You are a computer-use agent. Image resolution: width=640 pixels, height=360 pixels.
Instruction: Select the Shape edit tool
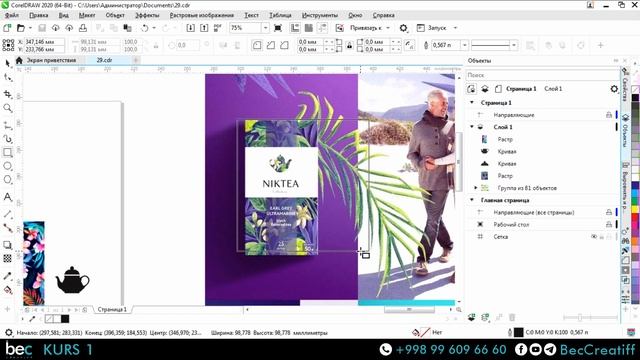[7, 78]
